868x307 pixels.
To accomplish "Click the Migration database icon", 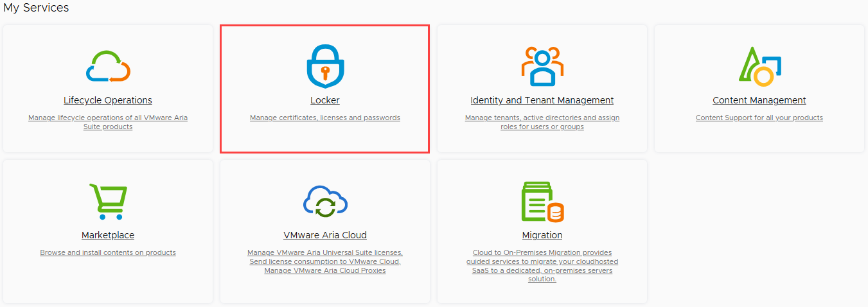I will tap(542, 202).
